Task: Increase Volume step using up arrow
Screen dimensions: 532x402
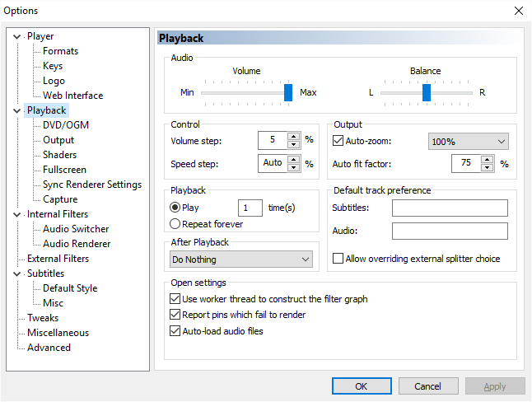Action: point(293,136)
